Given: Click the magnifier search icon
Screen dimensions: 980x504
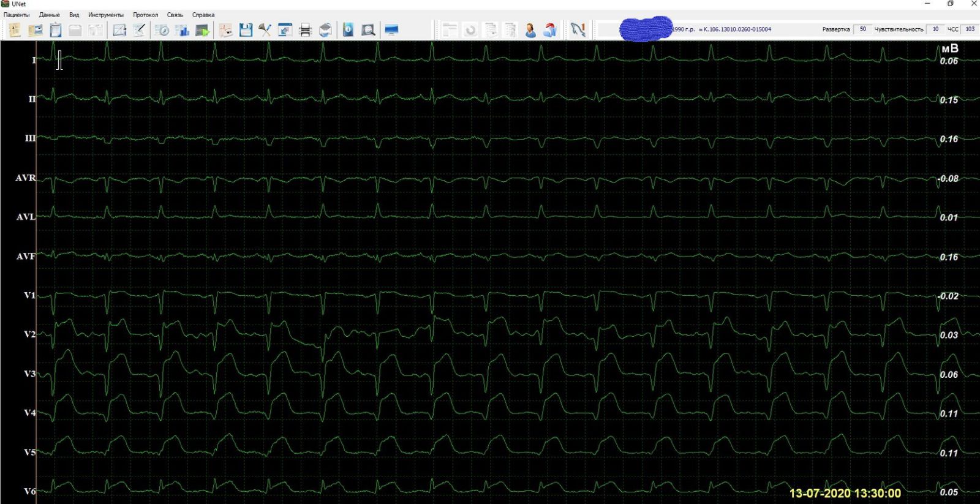Looking at the screenshot, I should click(x=368, y=30).
